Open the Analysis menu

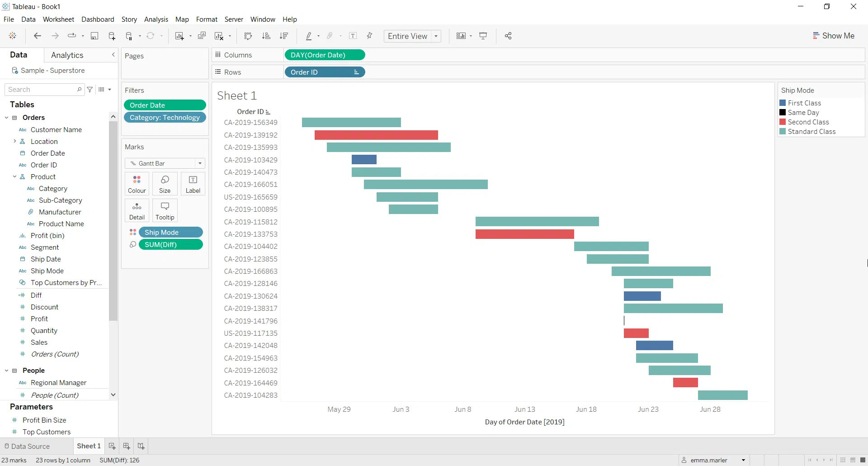pos(156,19)
